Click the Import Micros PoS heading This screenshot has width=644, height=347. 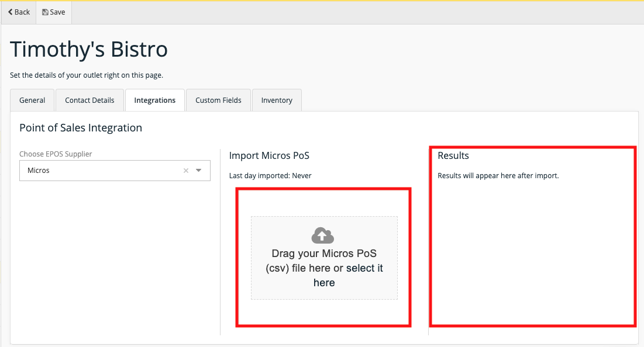pyautogui.click(x=269, y=155)
